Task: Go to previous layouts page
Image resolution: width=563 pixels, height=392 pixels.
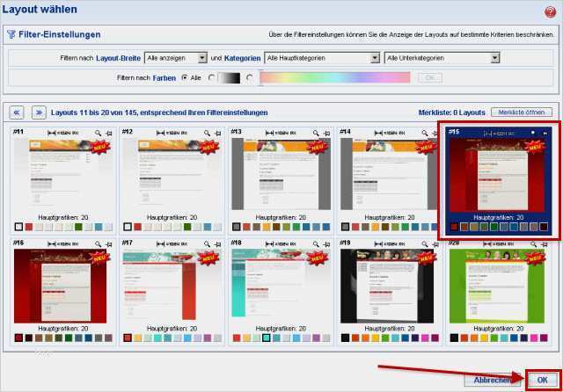Action: pyautogui.click(x=17, y=113)
